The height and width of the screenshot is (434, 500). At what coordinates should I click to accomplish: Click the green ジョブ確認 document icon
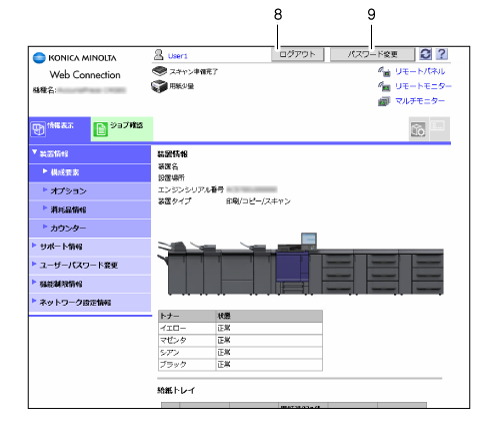pos(100,129)
